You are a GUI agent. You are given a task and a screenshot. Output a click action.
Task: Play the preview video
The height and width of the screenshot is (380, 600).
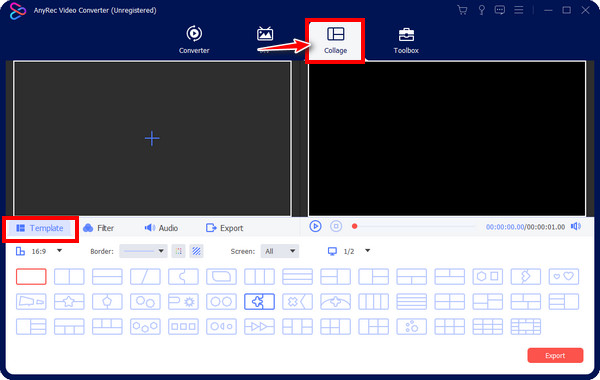[x=315, y=226]
